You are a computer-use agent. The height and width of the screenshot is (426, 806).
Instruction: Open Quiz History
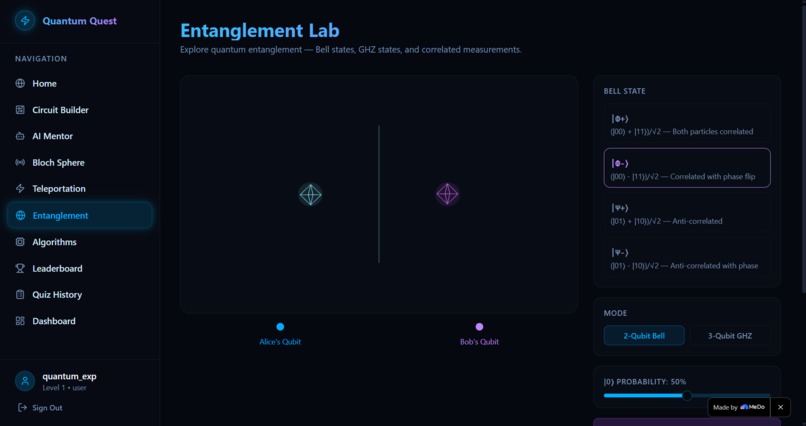(80, 294)
